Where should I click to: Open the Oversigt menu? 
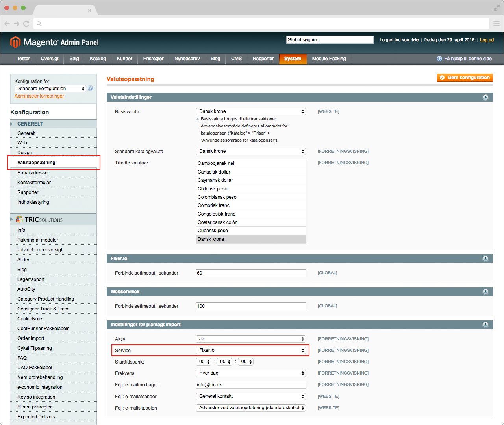50,59
